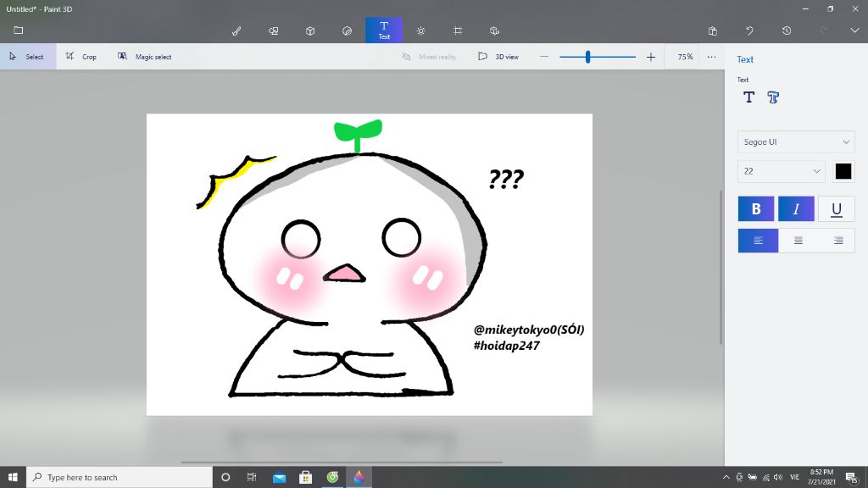Choose the Select tool
The image size is (868, 488).
[28, 57]
